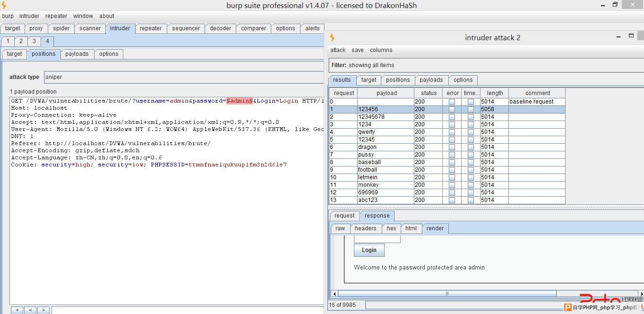Click the left scroll arrow of render pane

(x=335, y=294)
